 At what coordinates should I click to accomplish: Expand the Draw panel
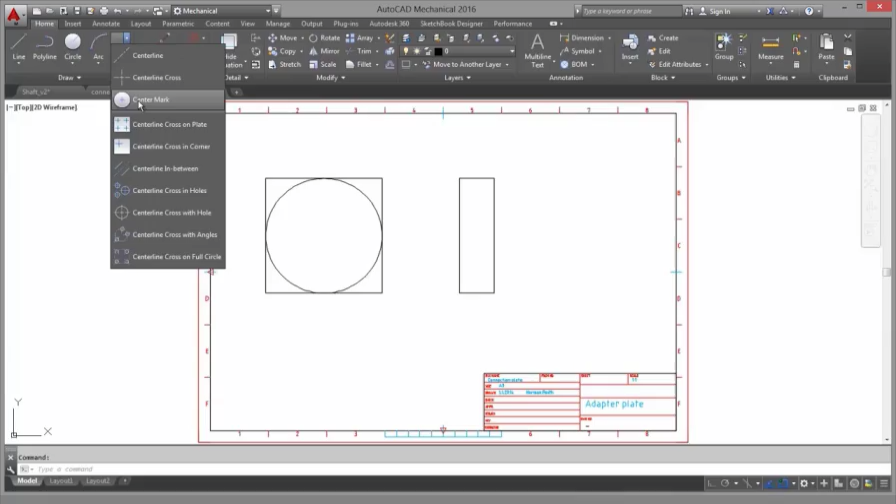[x=70, y=77]
